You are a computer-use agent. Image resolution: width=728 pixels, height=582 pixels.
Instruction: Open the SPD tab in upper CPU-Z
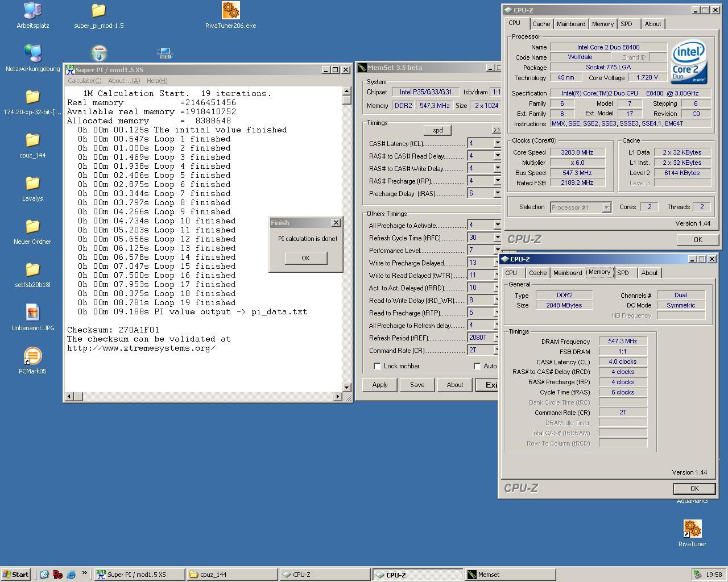click(x=626, y=24)
